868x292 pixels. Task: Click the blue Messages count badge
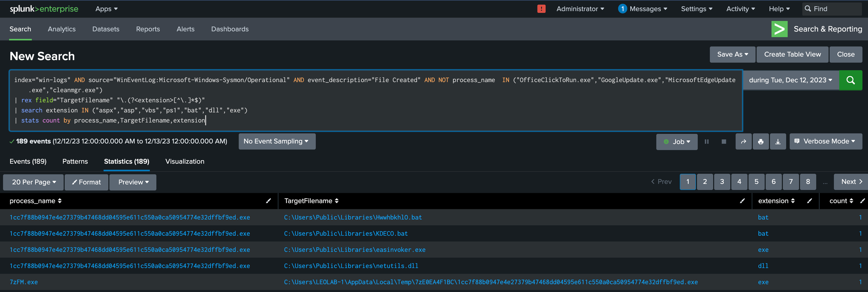622,9
